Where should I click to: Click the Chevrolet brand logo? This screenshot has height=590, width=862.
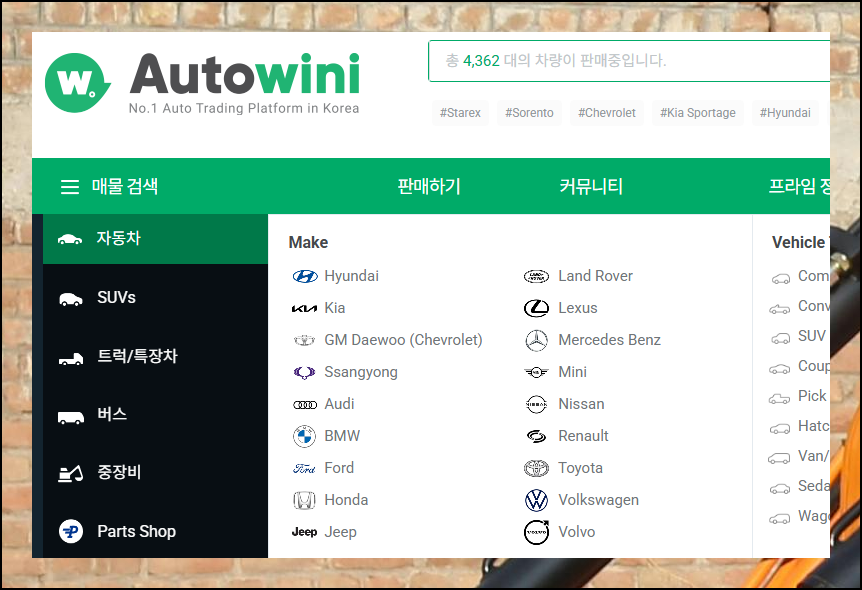tap(305, 340)
